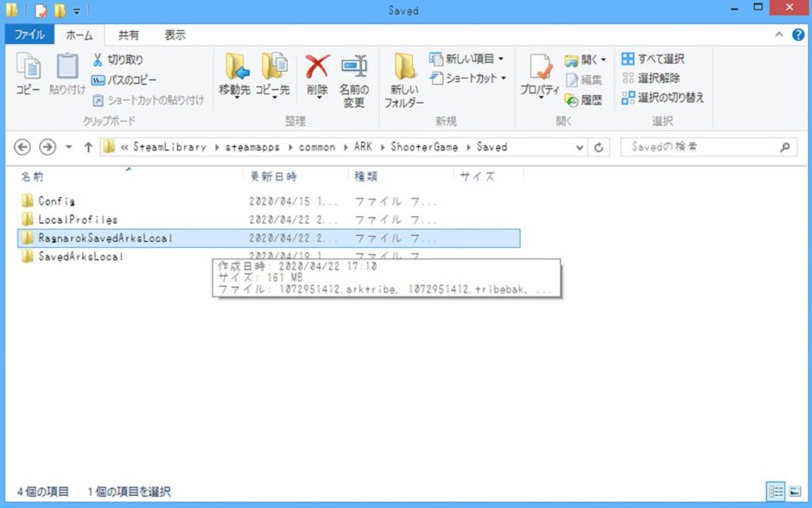Switch to the 共有 (Share) tab
The width and height of the screenshot is (812, 508).
click(129, 35)
